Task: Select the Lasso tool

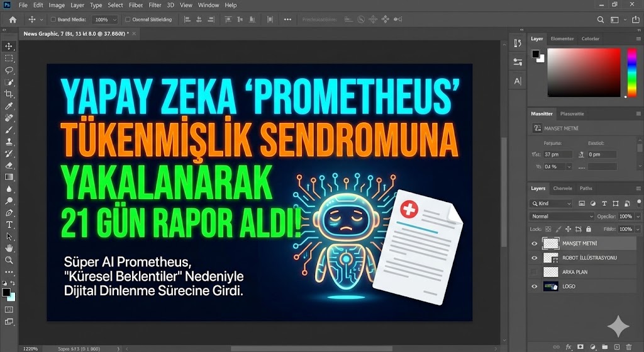Action: coord(9,70)
